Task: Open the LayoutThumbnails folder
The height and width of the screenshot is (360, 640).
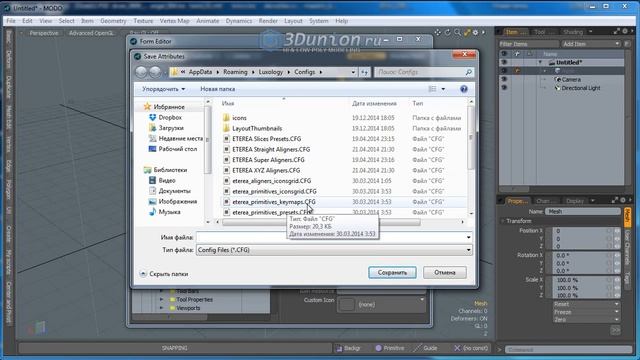Action: 257,128
